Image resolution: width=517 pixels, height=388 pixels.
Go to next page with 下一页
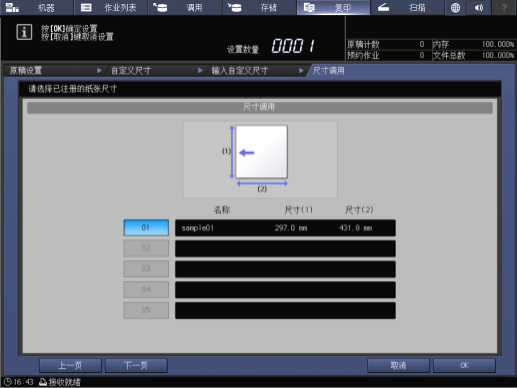[136, 366]
